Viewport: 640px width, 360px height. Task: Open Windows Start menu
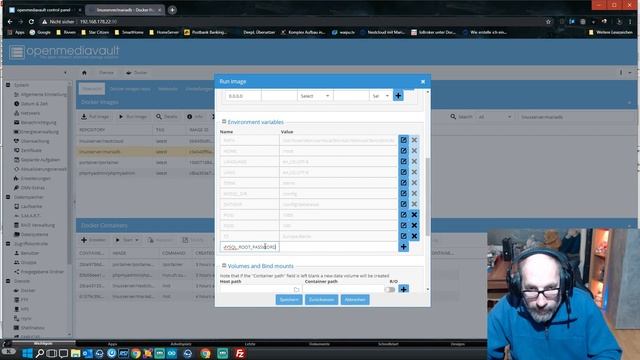[27, 353]
